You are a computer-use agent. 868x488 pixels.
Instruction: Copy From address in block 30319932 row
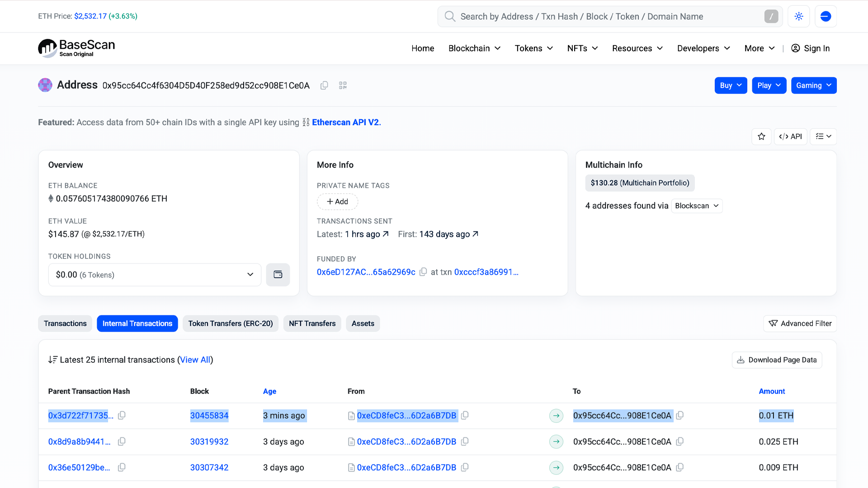465,441
